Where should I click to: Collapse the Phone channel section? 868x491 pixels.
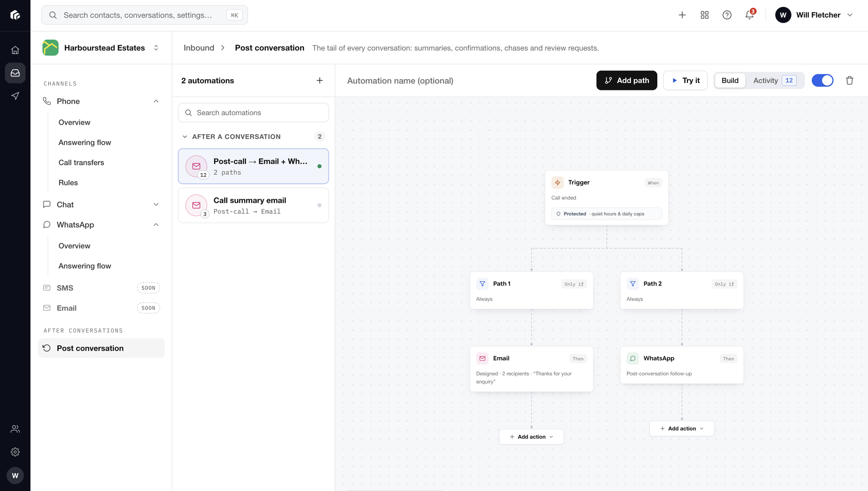coord(156,101)
